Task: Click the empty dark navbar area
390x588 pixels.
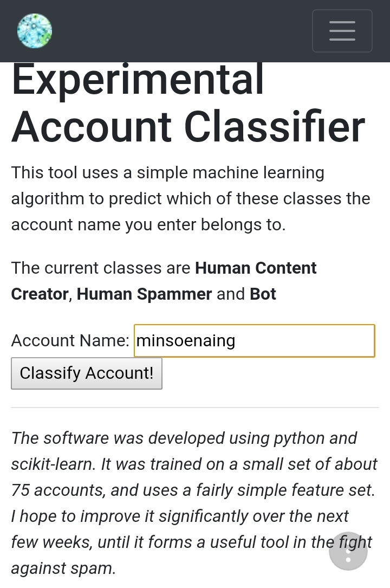Action: tap(179, 31)
